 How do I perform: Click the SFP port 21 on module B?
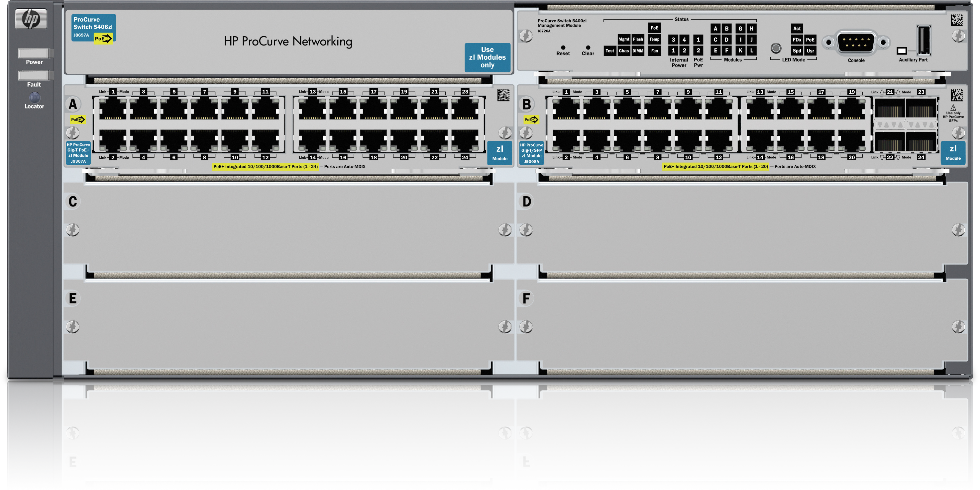tap(890, 108)
